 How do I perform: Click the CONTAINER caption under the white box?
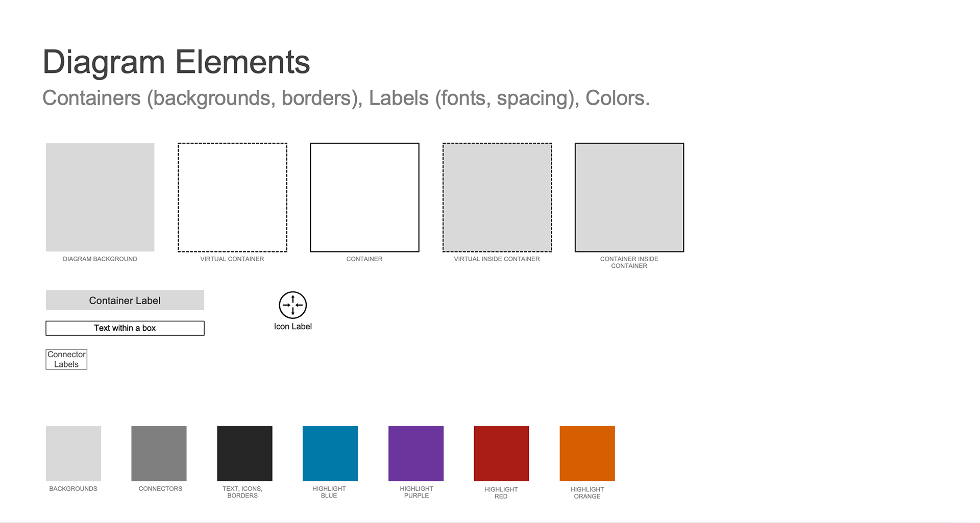(364, 259)
